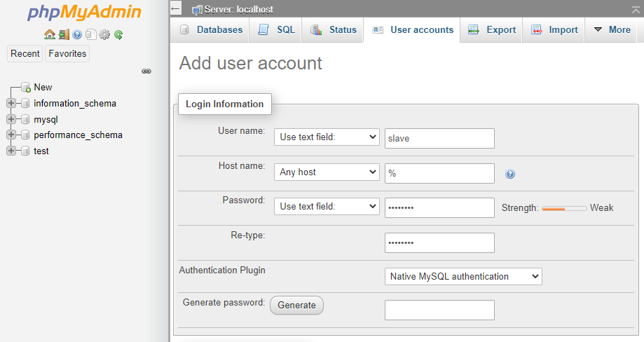The height and width of the screenshot is (342, 644).
Task: Click the Password input field
Action: [x=439, y=207]
